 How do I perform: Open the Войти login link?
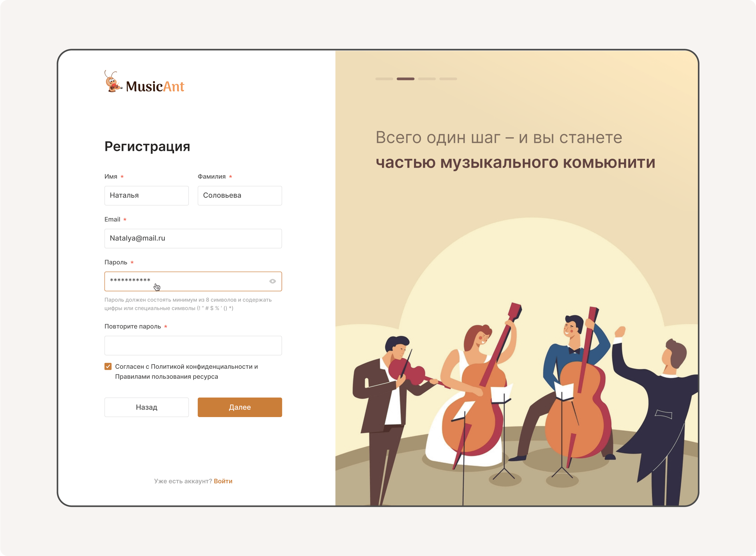click(x=223, y=481)
